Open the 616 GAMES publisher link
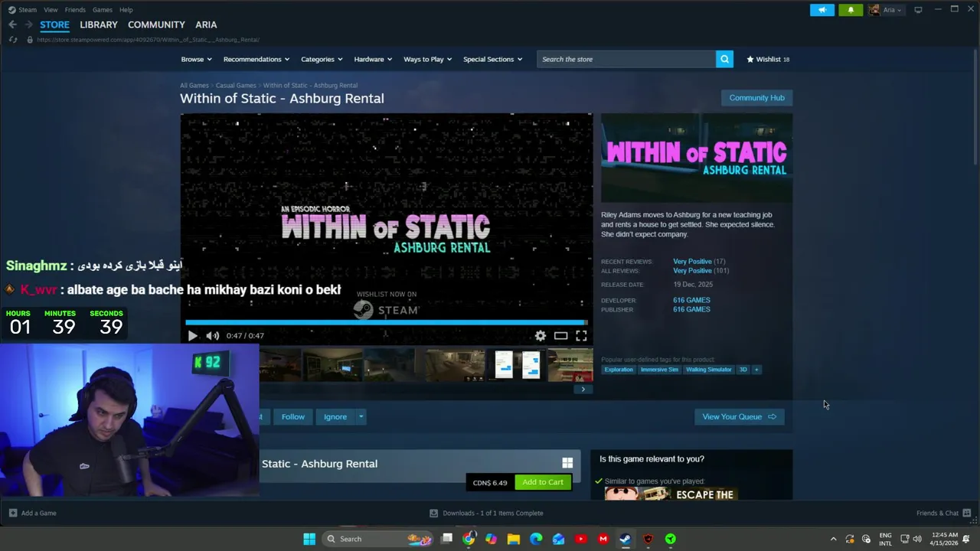Screen dimensions: 980x551 (x=691, y=309)
